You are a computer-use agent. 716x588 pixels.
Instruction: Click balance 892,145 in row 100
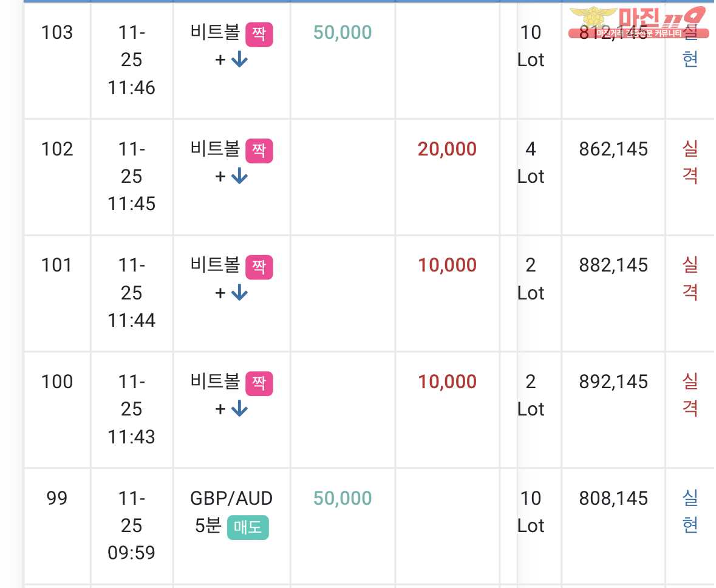(613, 381)
